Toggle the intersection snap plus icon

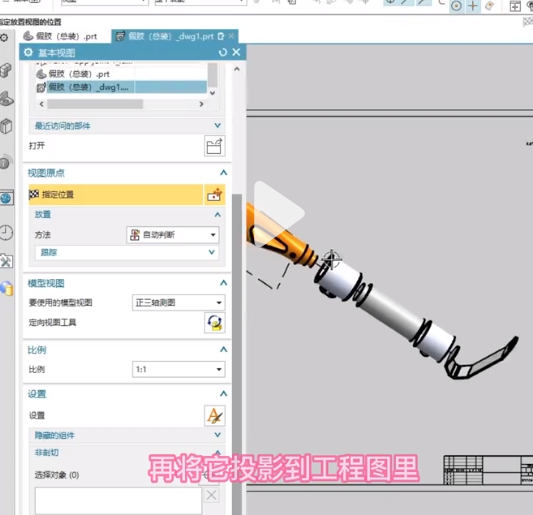(x=472, y=6)
